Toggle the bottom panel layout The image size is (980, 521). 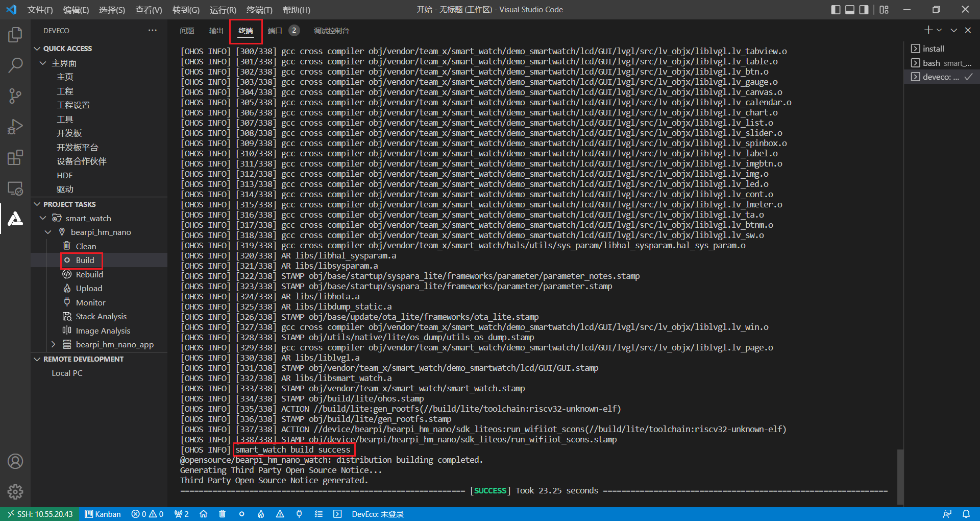coord(850,10)
